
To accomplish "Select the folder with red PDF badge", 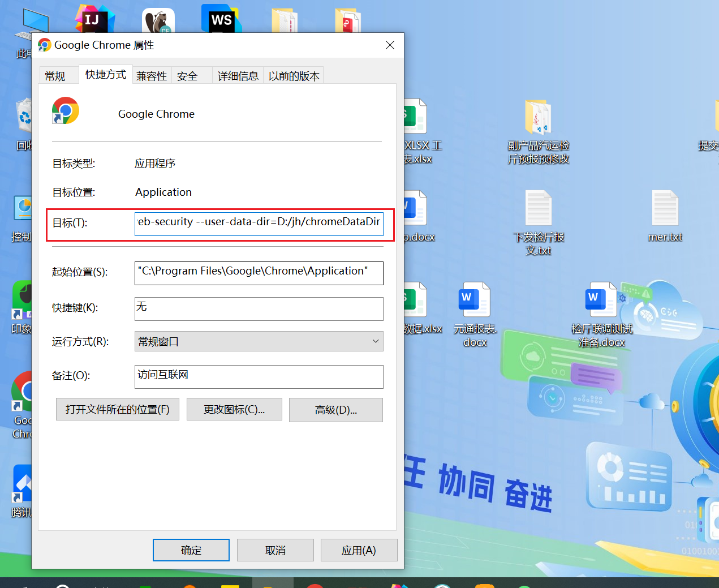I will click(x=347, y=20).
